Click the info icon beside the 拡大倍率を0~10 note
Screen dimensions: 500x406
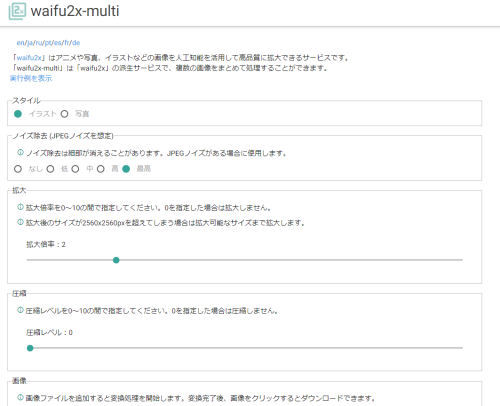click(x=20, y=207)
